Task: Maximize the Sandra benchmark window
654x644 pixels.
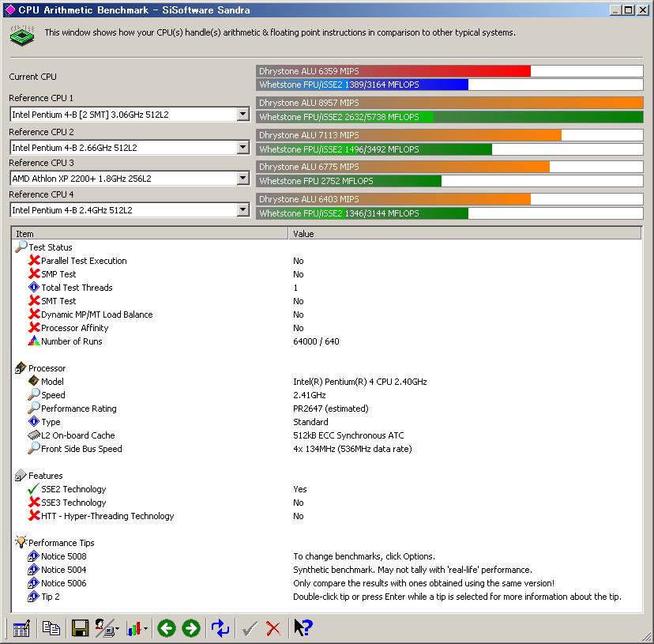Action: click(x=629, y=9)
